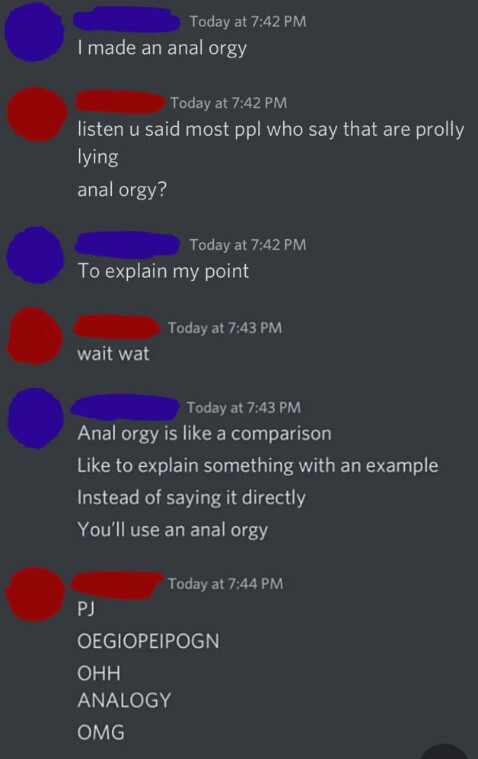Open the blue redacted username above "To explain my point"

(128, 244)
